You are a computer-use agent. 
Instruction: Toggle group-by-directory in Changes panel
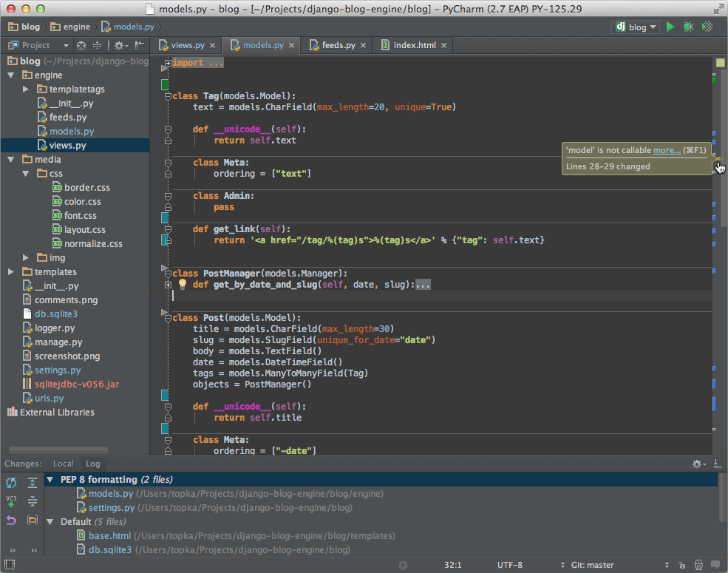coord(33,518)
